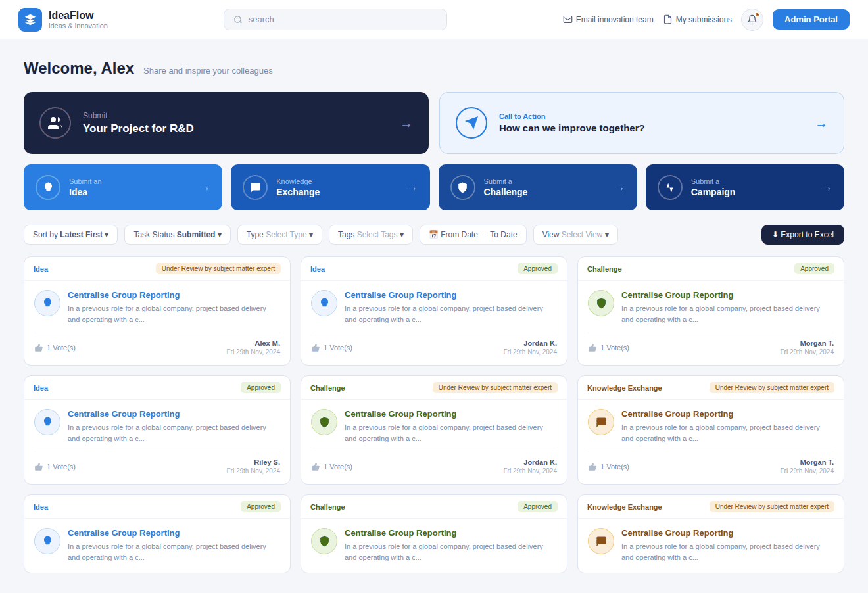Screen dimensions: 868x593
Task: Open the notification bell
Action: click(752, 19)
